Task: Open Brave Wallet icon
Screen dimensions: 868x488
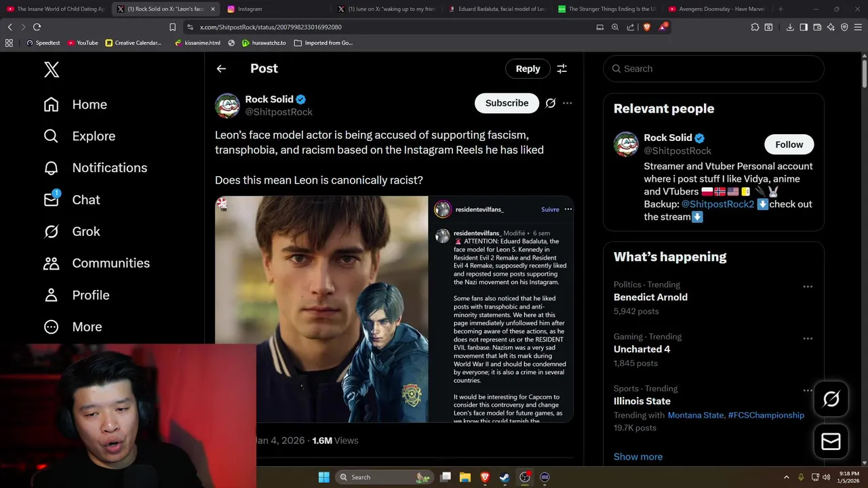Action: (x=817, y=27)
